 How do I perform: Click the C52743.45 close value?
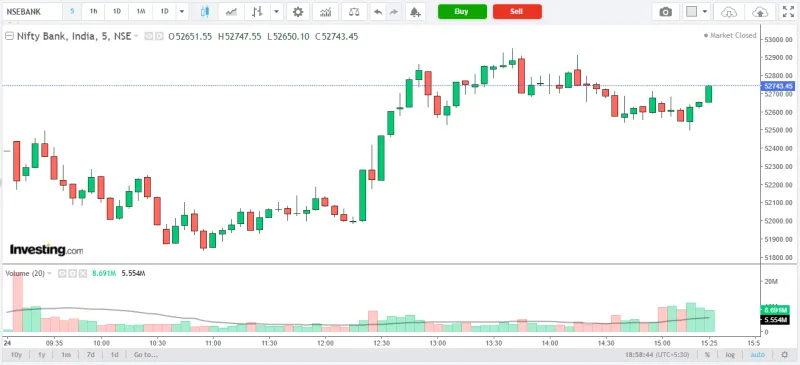[336, 36]
